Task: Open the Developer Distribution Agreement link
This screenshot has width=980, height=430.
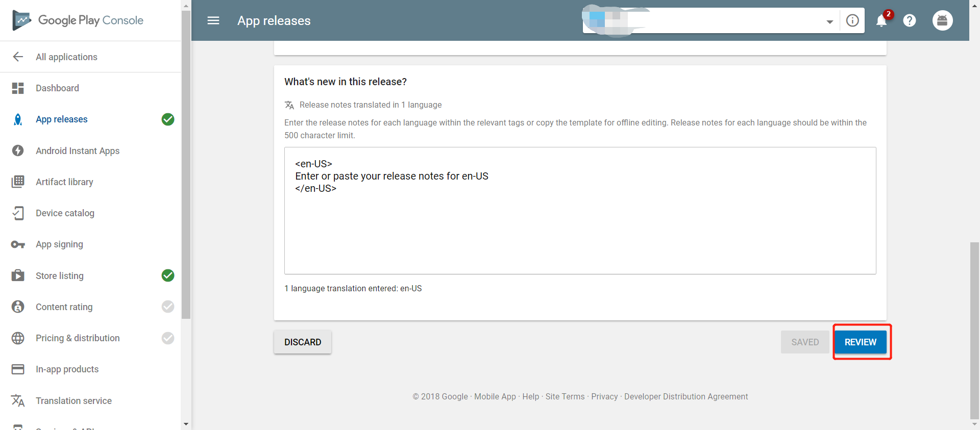Action: click(686, 396)
